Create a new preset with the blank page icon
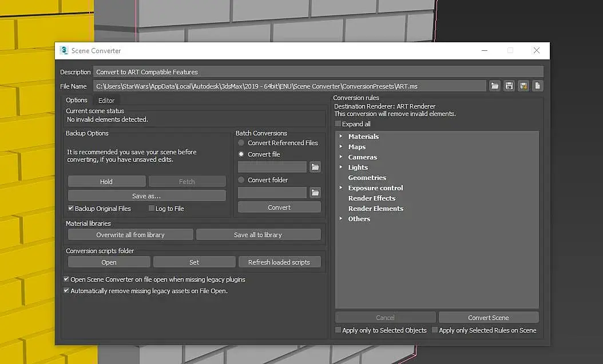The width and height of the screenshot is (603, 364). click(x=538, y=86)
